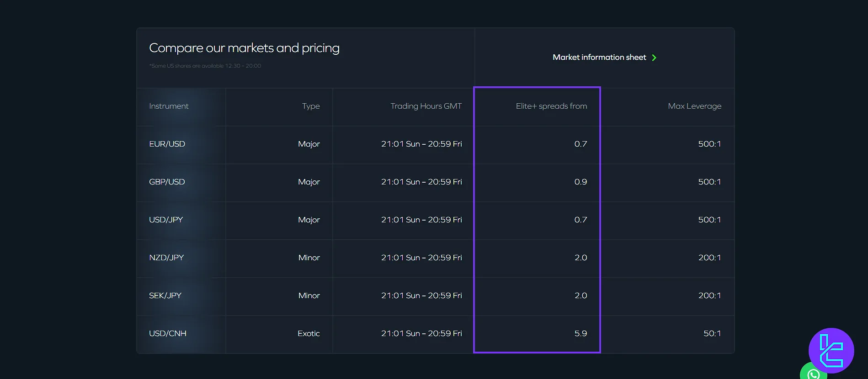Click the Max Leverage column header
Image resolution: width=868 pixels, height=379 pixels.
coord(694,106)
